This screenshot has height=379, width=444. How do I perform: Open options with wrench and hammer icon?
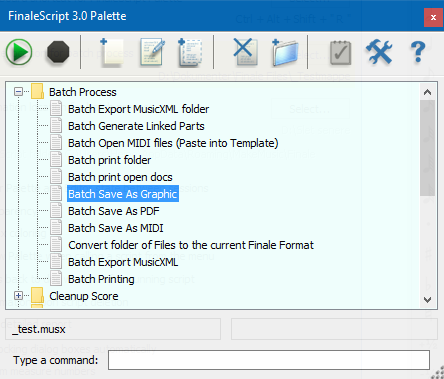(379, 52)
